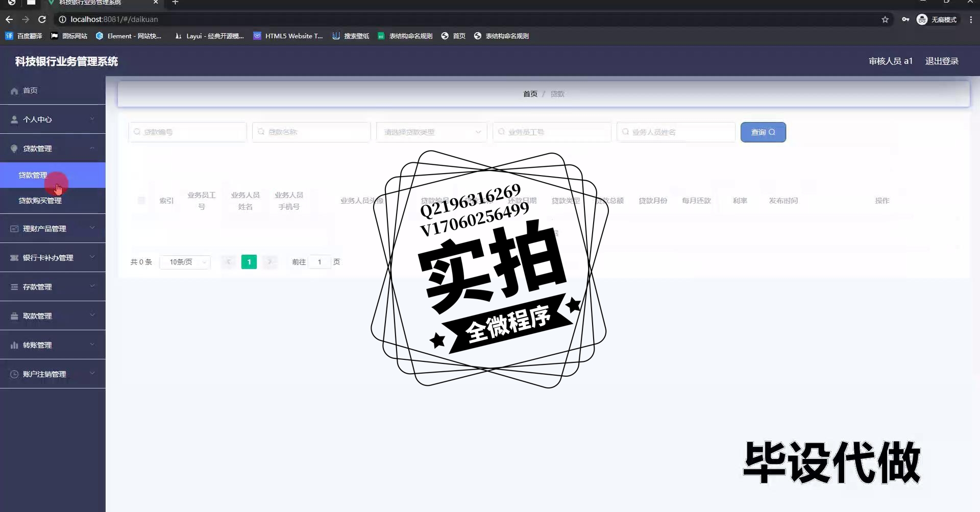Open the 贷款购买管理 submenu item
Screen dimensions: 980x512
(53, 201)
